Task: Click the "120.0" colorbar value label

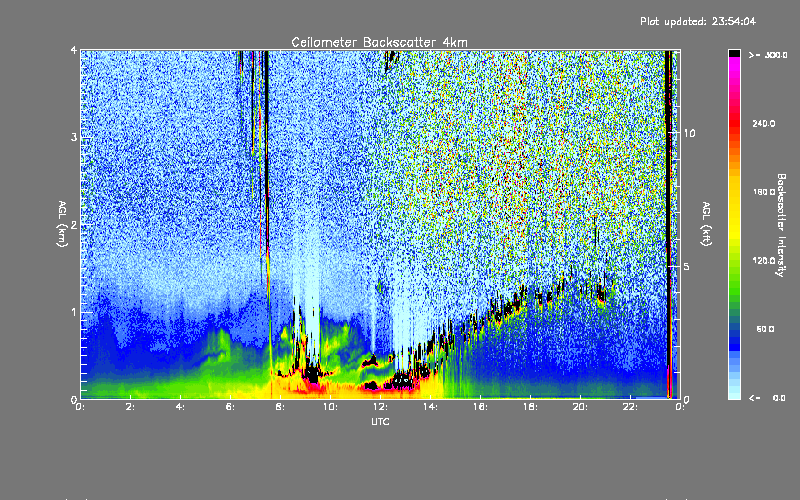Action: tap(764, 261)
